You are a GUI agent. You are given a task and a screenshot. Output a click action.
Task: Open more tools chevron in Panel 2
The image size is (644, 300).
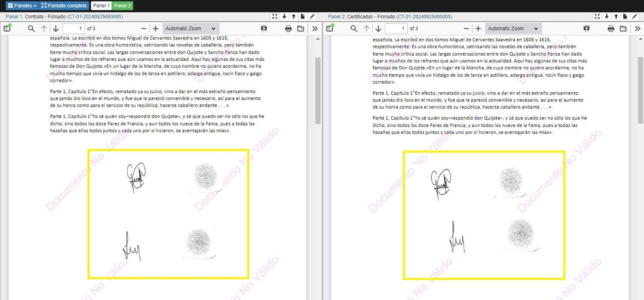coord(637,28)
